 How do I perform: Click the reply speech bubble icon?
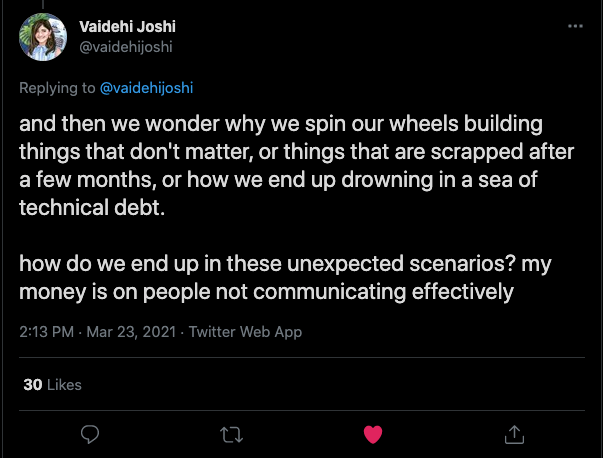point(90,435)
